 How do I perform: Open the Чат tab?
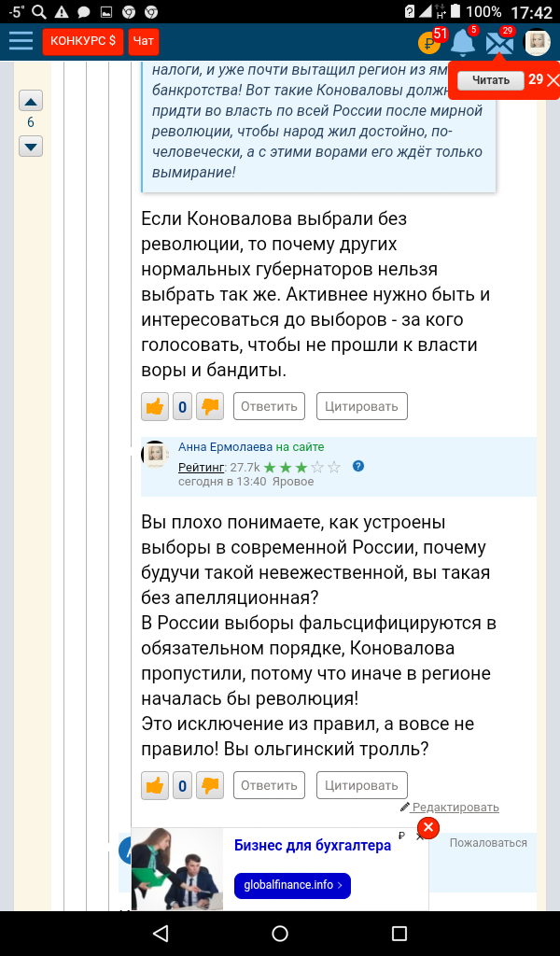pyautogui.click(x=144, y=42)
